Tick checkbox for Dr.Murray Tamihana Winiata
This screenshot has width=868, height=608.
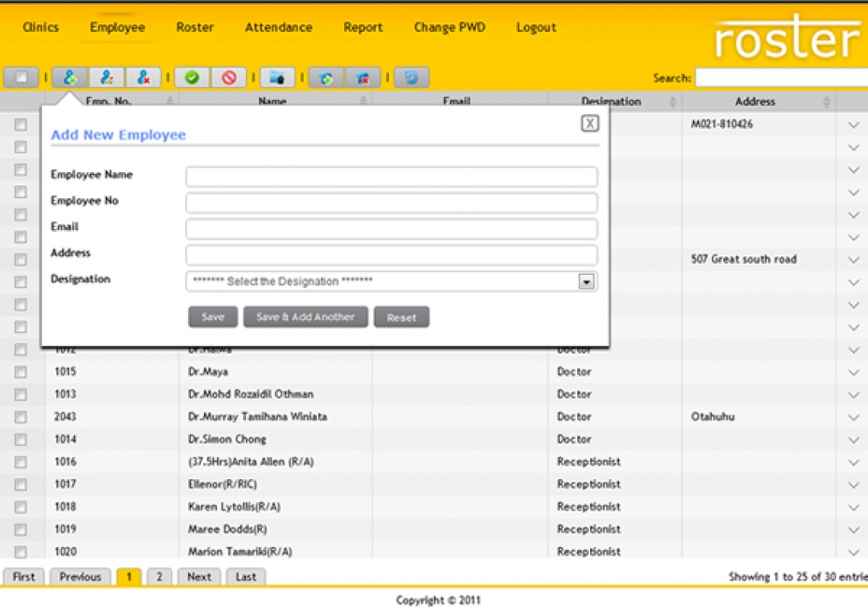click(21, 417)
